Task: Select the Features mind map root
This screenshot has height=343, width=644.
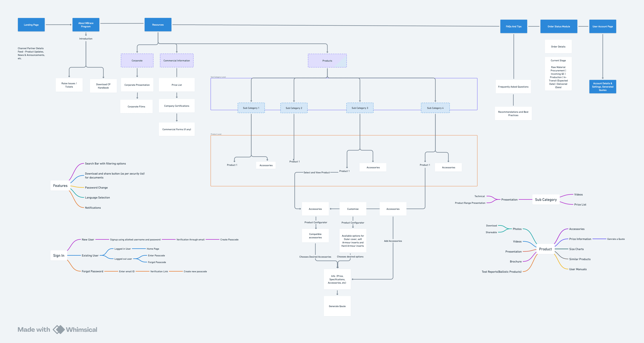Action: point(60,185)
